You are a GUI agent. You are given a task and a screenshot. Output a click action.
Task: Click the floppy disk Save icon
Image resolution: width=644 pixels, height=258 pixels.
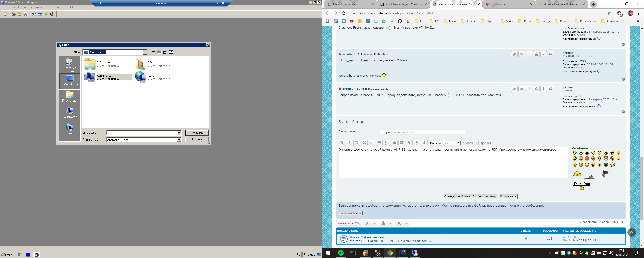tap(25, 14)
